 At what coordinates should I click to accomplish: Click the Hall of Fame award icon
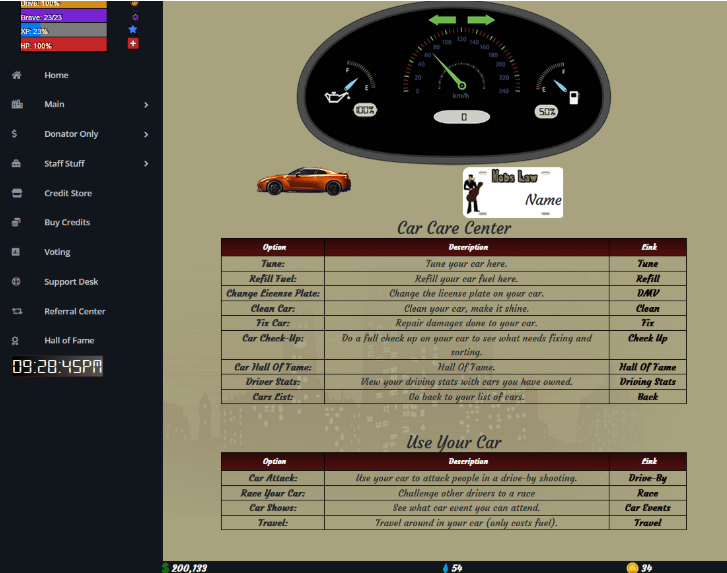point(16,341)
